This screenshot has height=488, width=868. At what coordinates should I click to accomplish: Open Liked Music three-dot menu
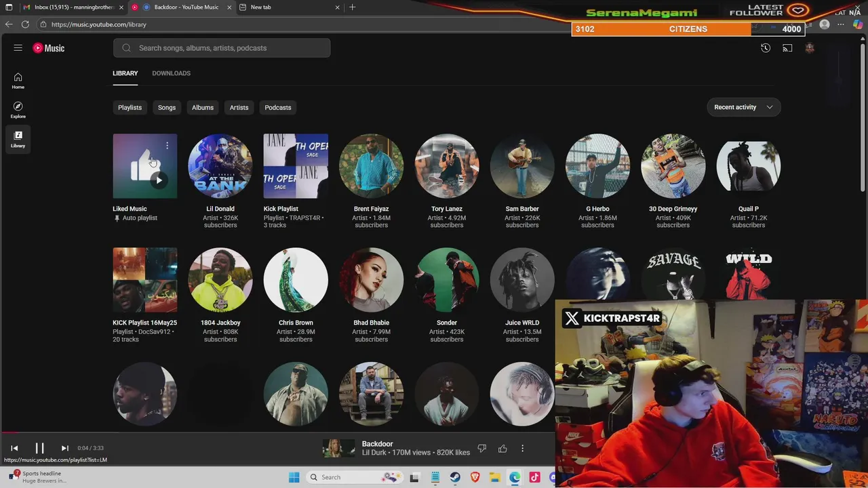(x=167, y=145)
